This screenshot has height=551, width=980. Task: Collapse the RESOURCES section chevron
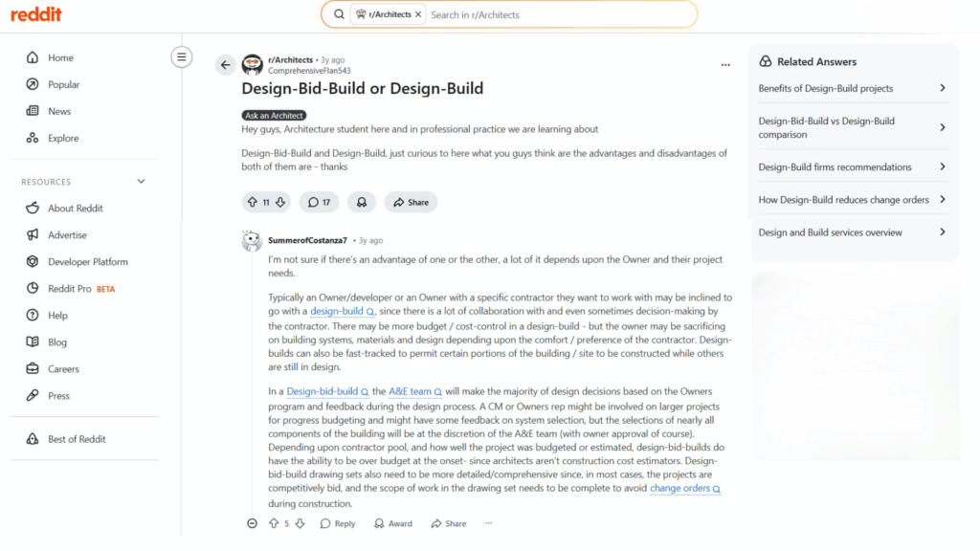(140, 181)
